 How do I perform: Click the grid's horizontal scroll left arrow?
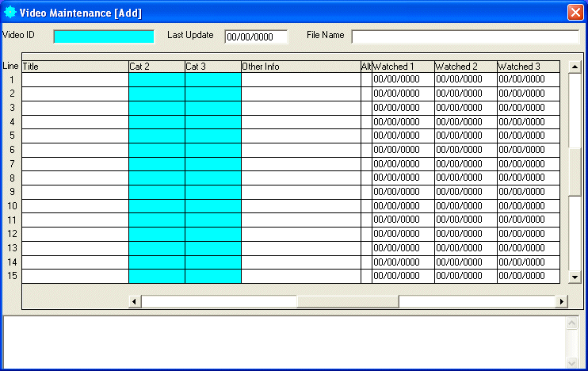pos(135,301)
